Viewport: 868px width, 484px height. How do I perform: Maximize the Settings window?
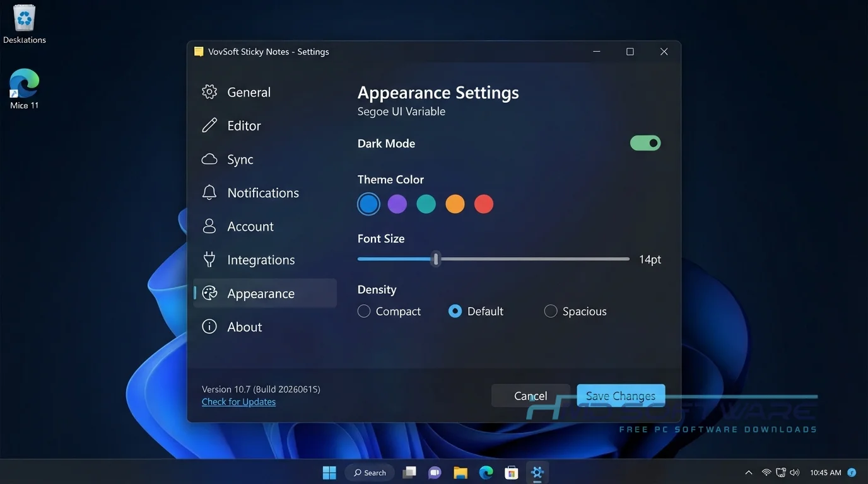pyautogui.click(x=630, y=52)
